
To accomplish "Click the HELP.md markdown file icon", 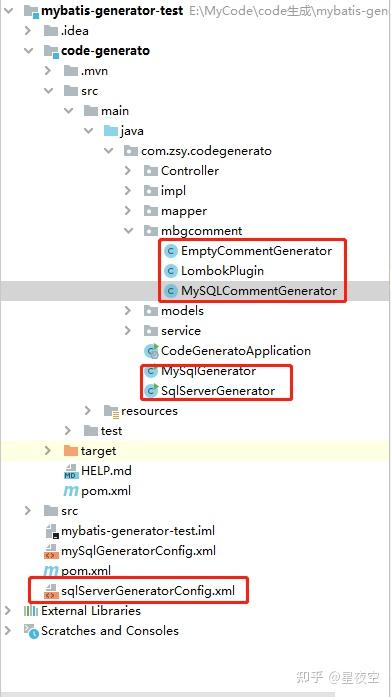I will pos(72,471).
